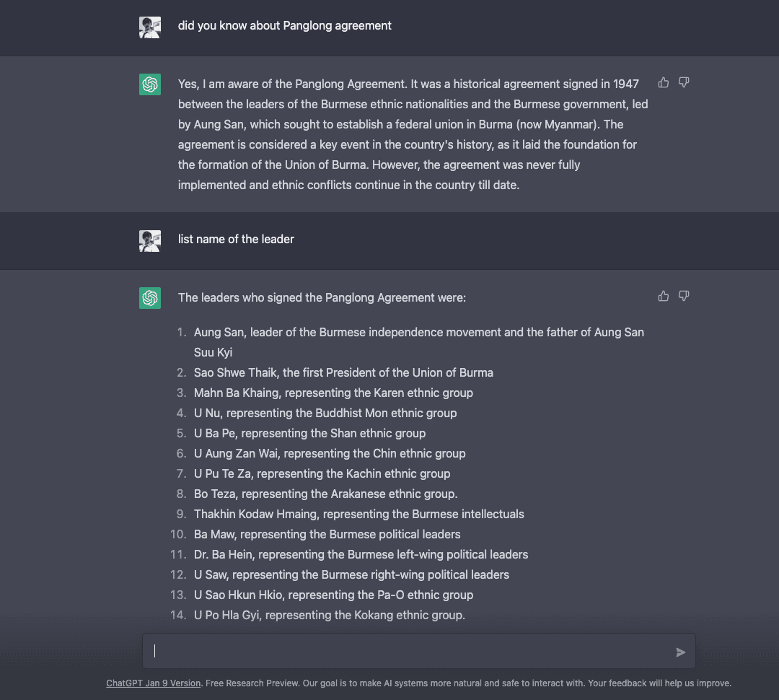Click the thumbs up icon on the leaders response
Image resolution: width=779 pixels, height=700 pixels.
click(663, 296)
